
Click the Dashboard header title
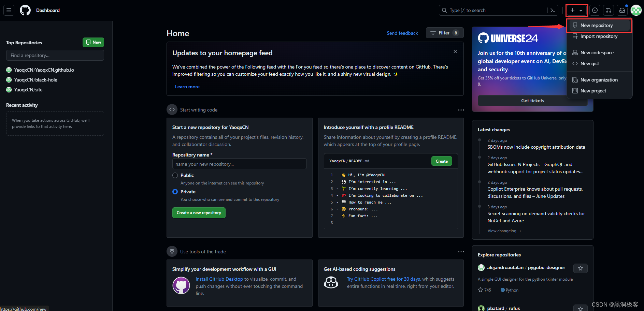[48, 10]
